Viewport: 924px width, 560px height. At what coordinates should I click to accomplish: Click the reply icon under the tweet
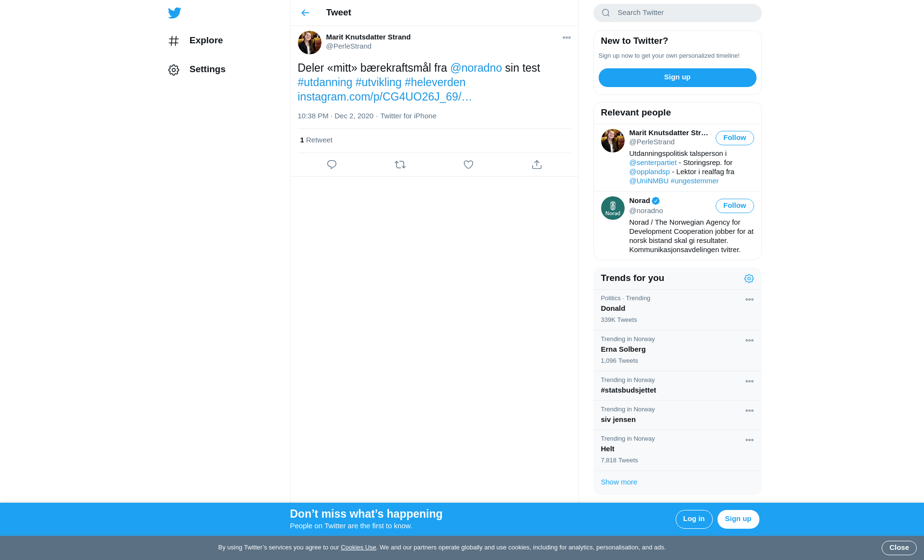332,165
